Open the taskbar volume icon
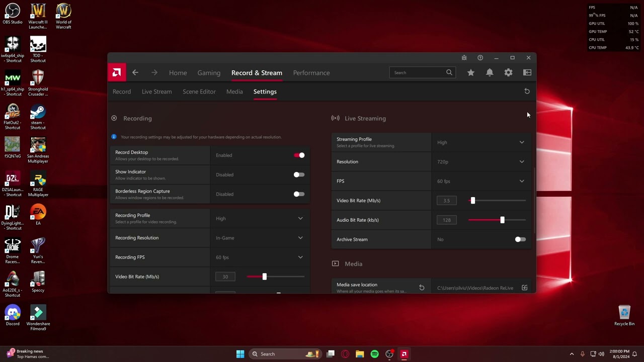Viewport: 644px width, 362px height. click(x=601, y=354)
